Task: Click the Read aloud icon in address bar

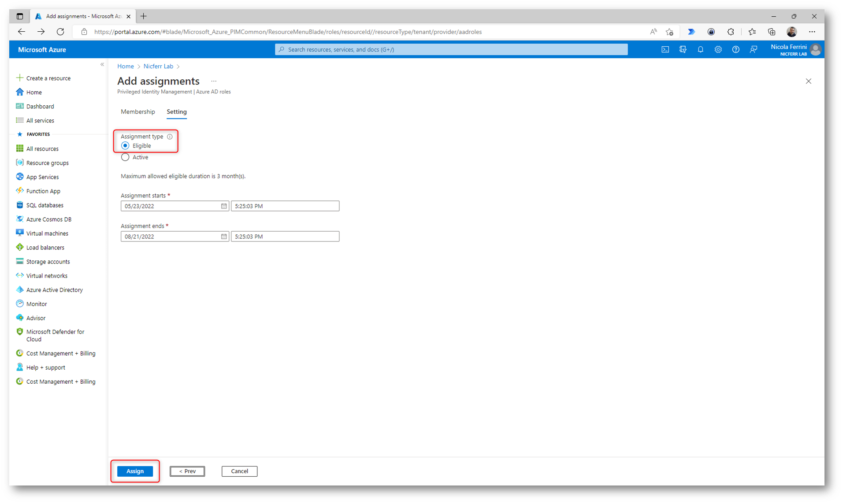Action: click(x=653, y=32)
